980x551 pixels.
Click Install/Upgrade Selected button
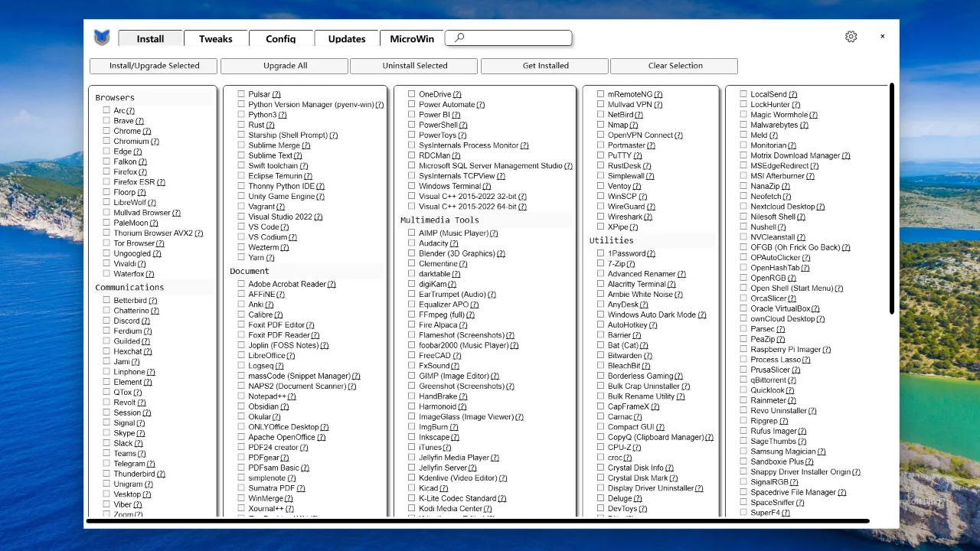point(154,66)
